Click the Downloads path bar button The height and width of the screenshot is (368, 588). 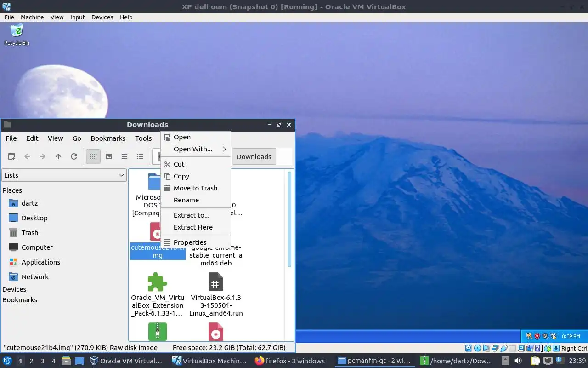254,157
